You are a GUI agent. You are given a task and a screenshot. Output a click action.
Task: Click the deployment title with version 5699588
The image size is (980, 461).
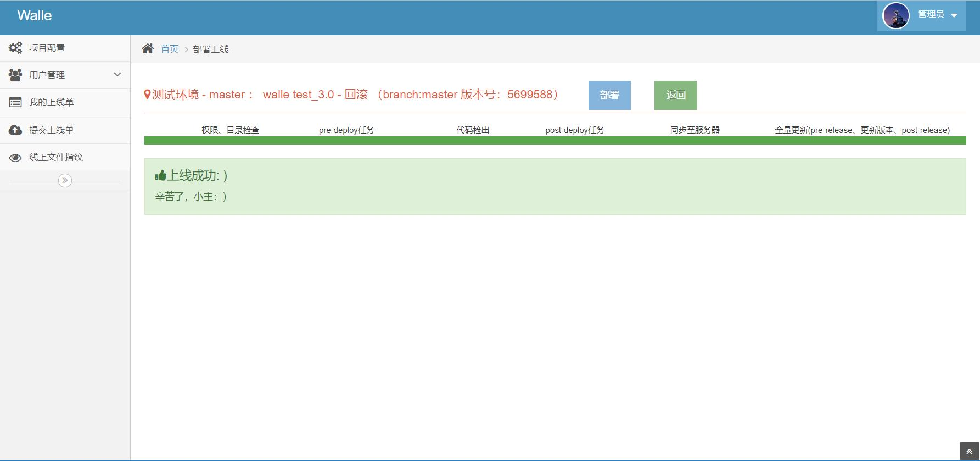355,95
